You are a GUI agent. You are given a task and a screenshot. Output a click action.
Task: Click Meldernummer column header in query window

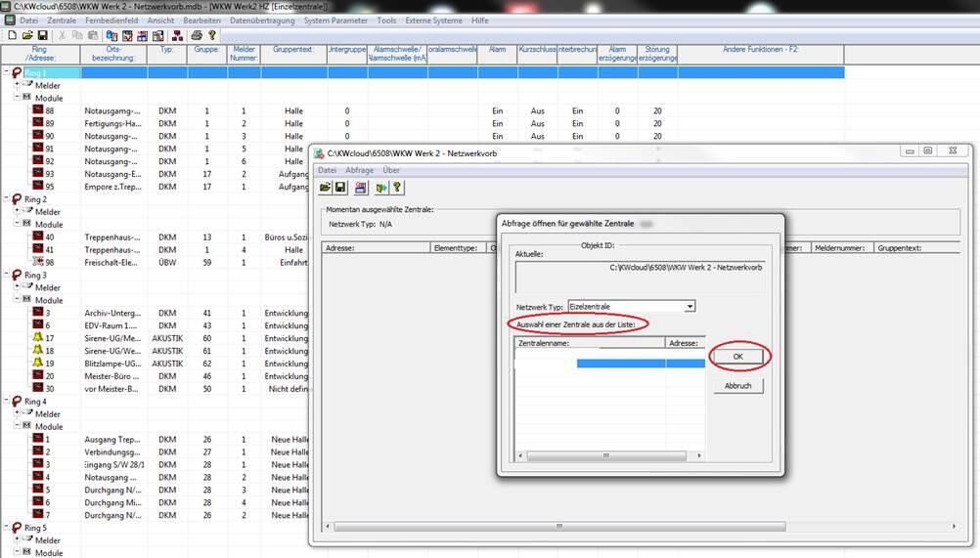(842, 248)
